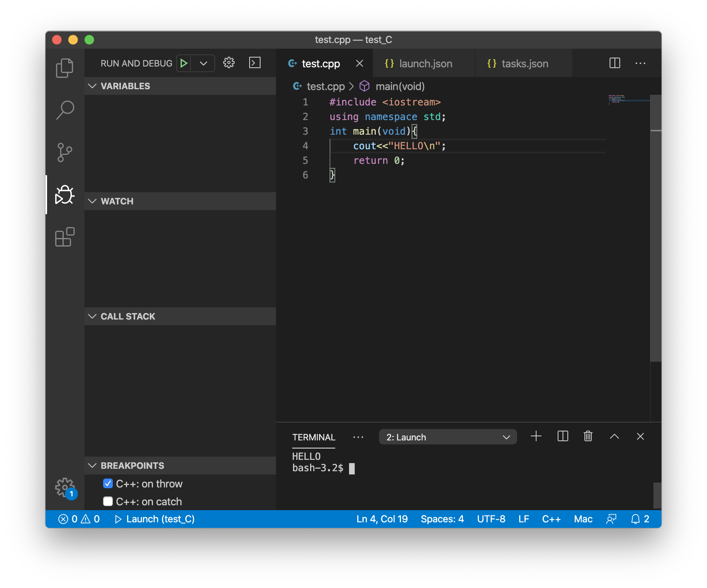Open the 2: Launch terminal selector
Screen dimensions: 707x588
[448, 437]
